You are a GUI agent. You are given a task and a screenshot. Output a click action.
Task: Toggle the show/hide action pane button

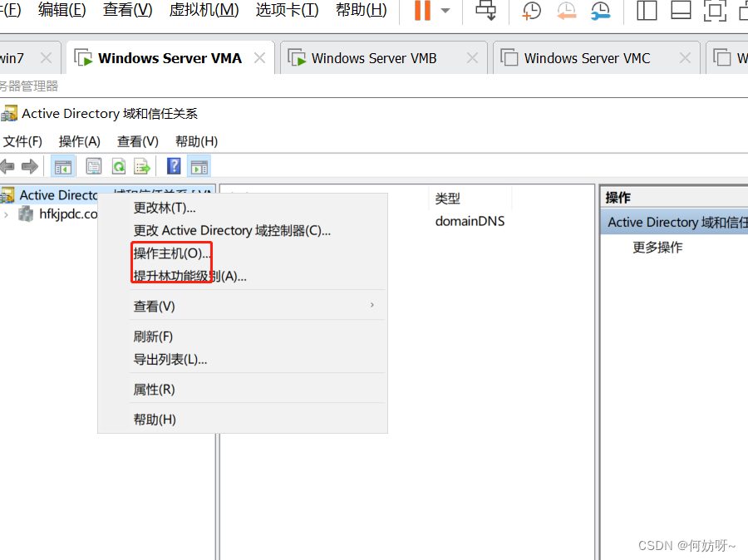coord(199,166)
